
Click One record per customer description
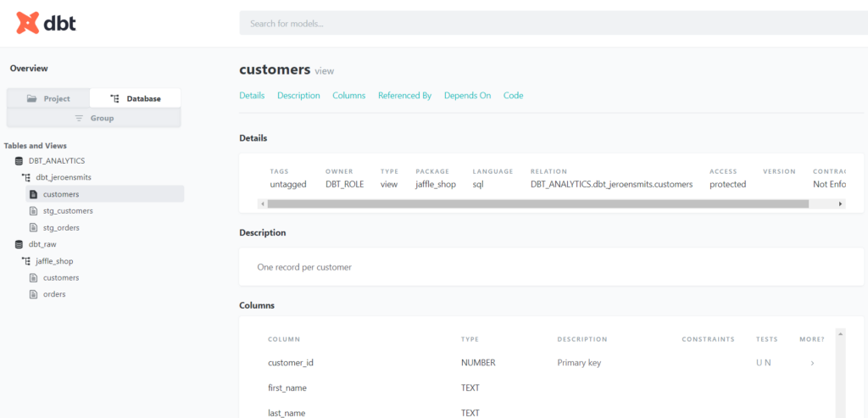tap(304, 267)
